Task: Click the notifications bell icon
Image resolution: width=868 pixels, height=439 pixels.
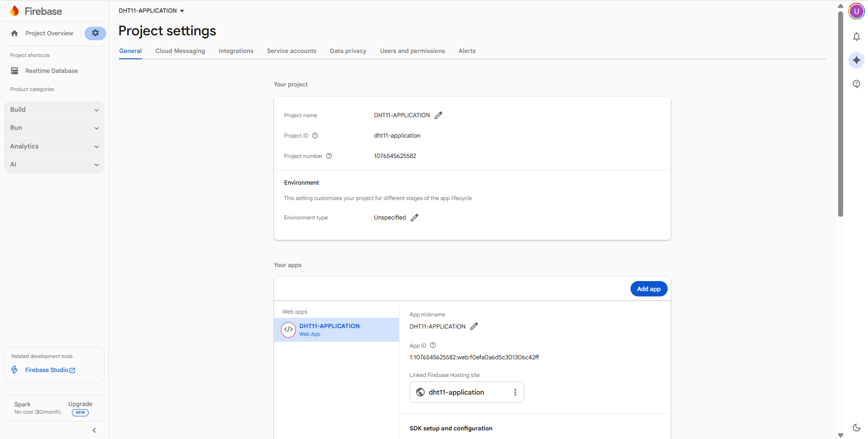Action: tap(856, 37)
